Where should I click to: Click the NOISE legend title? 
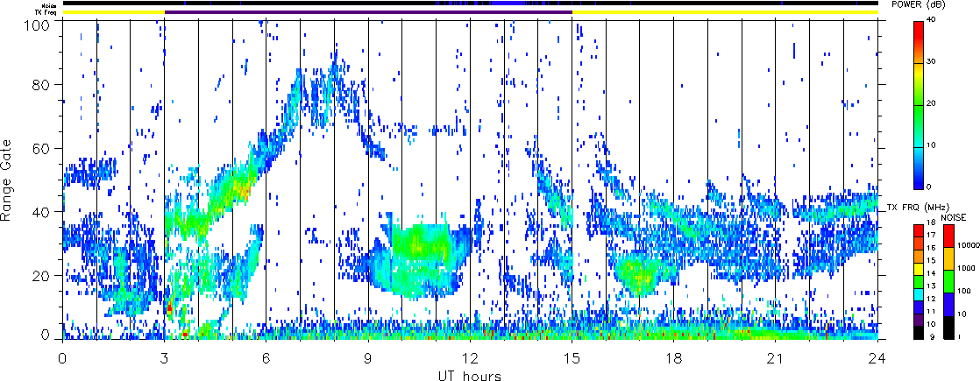955,215
